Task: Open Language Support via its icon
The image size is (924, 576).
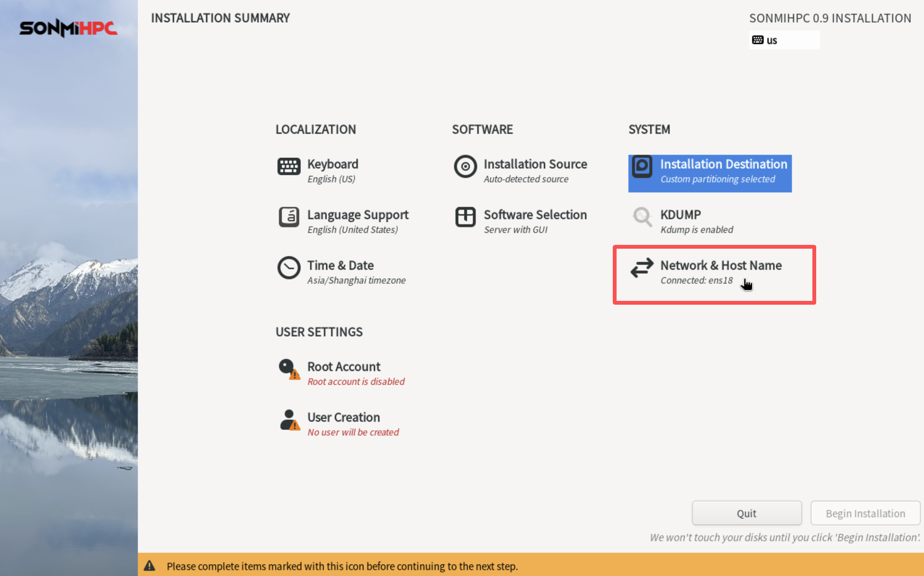Action: [288, 217]
